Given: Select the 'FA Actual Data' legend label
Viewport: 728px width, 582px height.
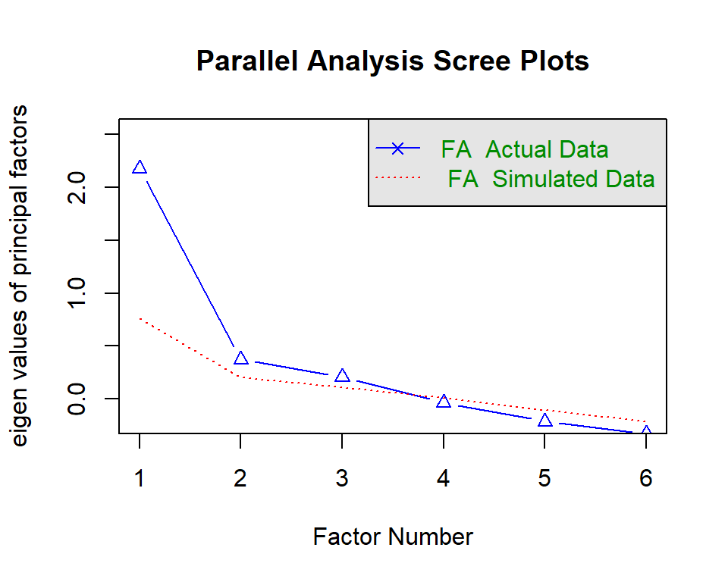Looking at the screenshot, I should [x=525, y=149].
